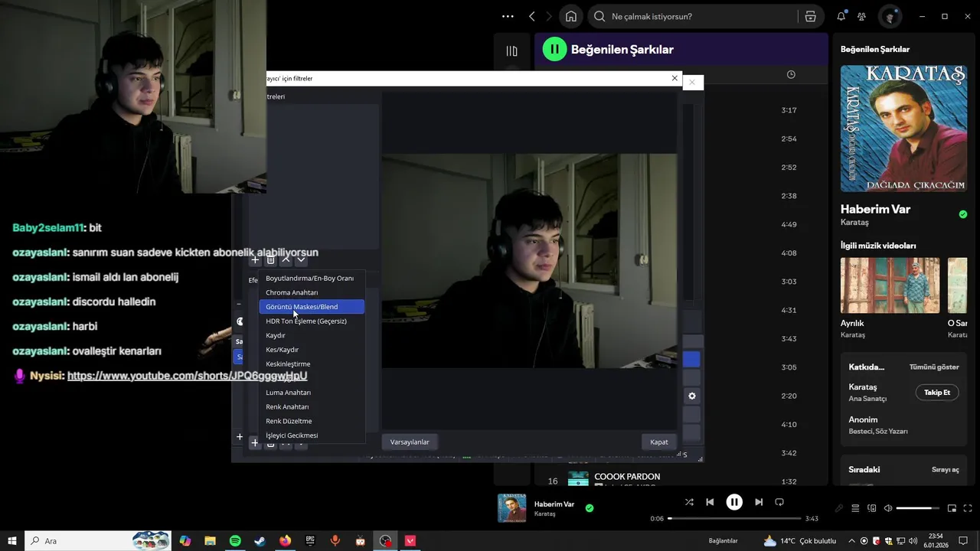
Task: Adjust Spotify volume slider
Action: pyautogui.click(x=918, y=508)
